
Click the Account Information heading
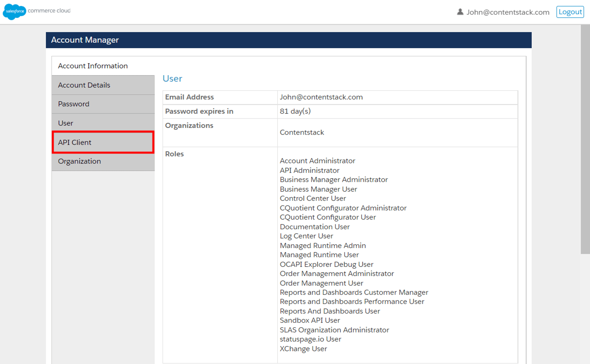point(93,66)
